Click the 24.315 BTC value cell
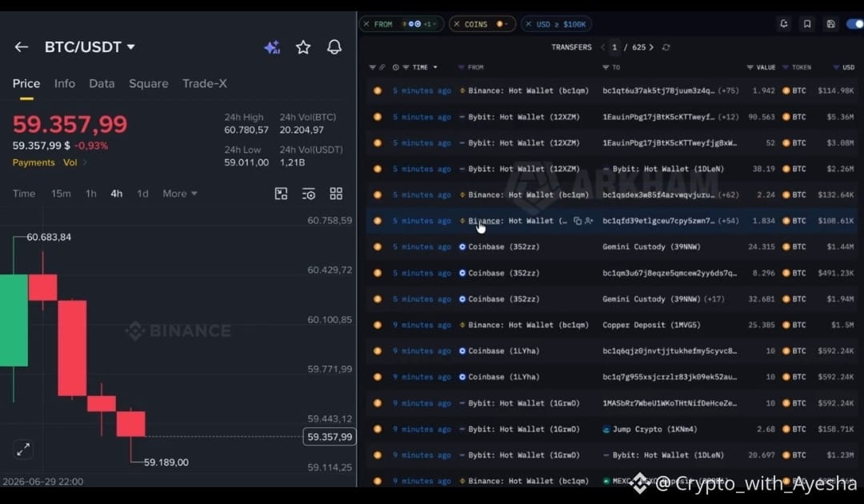Screen dimensions: 864x504 click(x=761, y=246)
